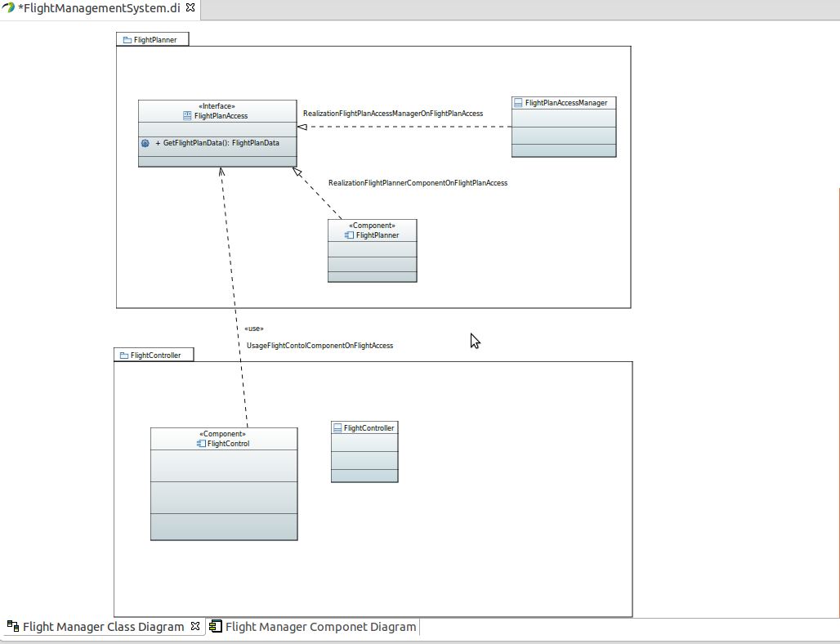Select the FlightController class name

point(369,428)
